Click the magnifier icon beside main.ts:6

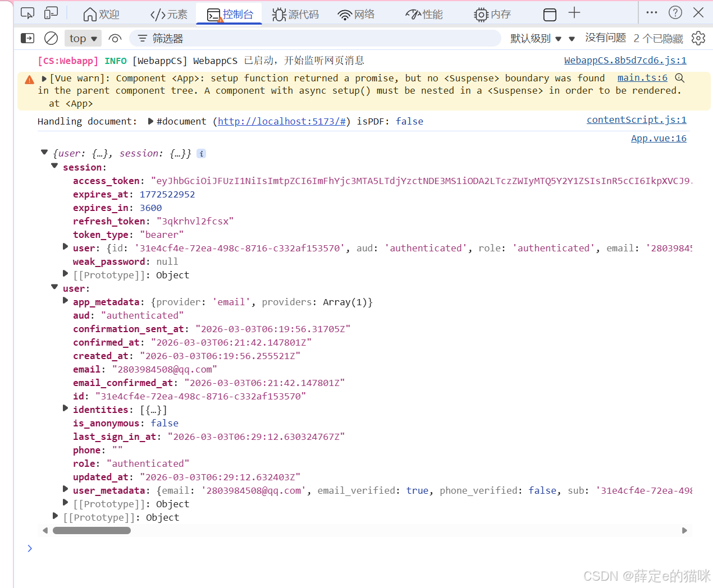click(679, 78)
